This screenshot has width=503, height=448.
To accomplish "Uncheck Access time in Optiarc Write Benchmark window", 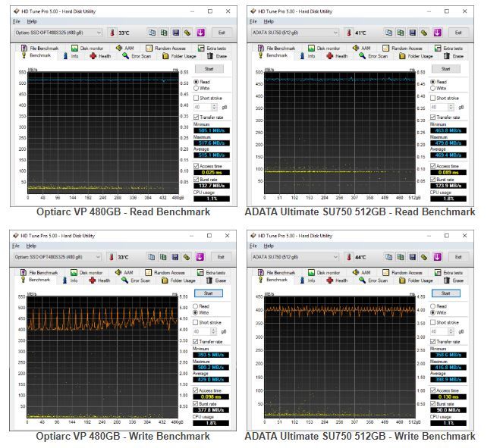I will 196,390.
